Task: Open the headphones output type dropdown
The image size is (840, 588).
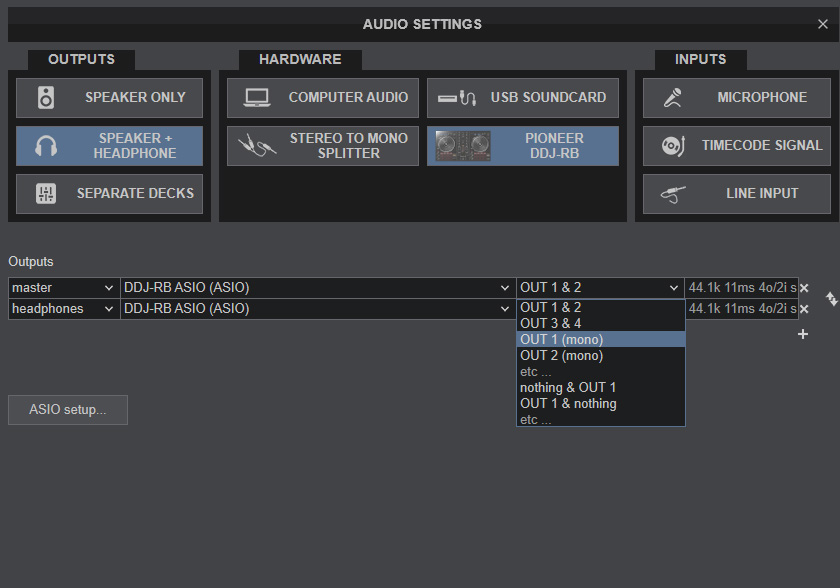Action: (64, 308)
